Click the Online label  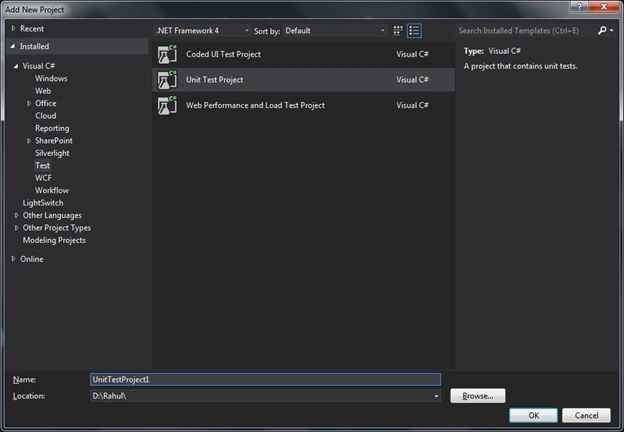32,259
